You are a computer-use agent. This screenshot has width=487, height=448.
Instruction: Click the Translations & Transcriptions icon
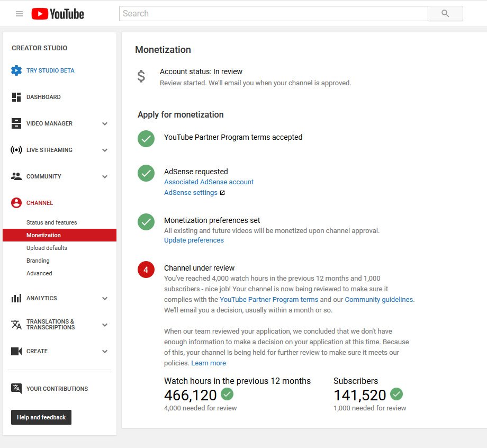16,324
